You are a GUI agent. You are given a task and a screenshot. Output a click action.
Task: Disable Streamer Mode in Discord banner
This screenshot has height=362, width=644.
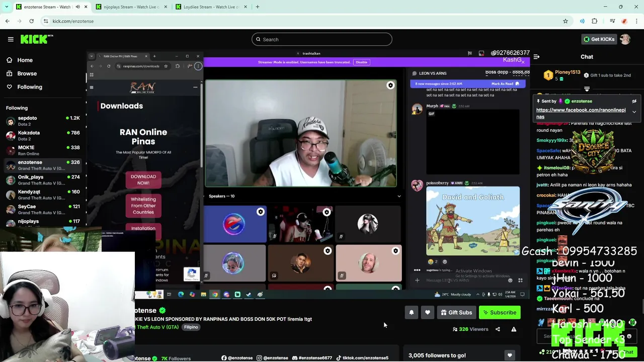pos(361,62)
